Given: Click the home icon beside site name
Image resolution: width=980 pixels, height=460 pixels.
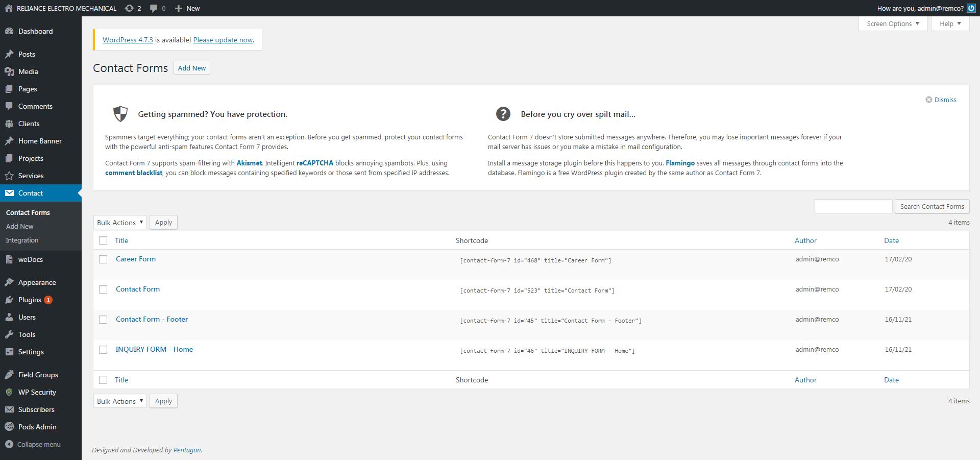Looking at the screenshot, I should 9,8.
